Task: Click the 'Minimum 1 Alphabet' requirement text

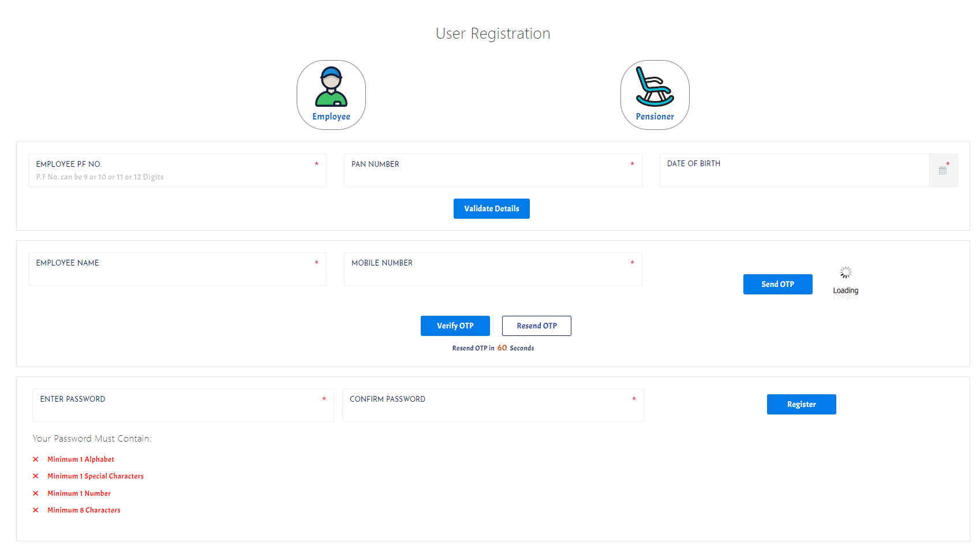Action: 81,459
